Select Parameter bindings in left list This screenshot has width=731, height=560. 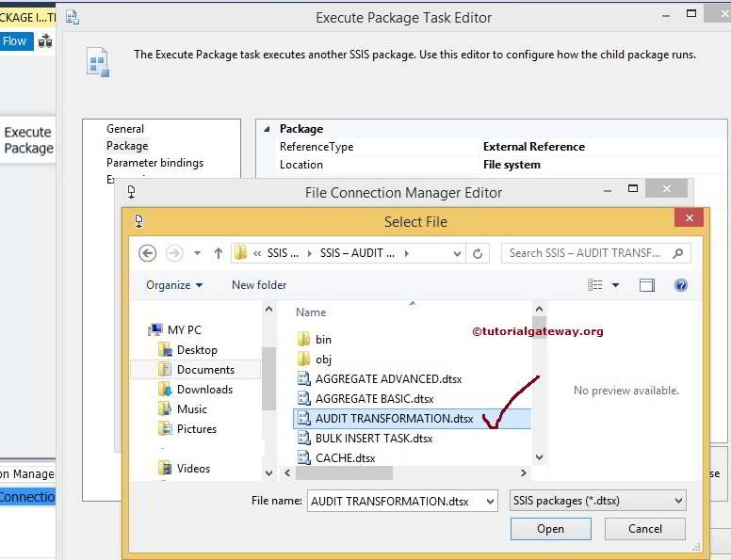coord(154,163)
